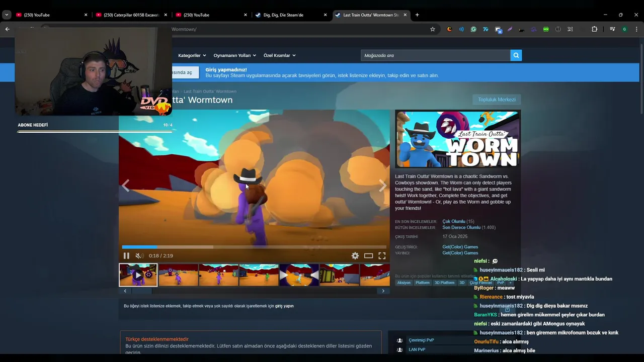Seek along the trailer progress bar
This screenshot has height=362, width=644.
pos(254,247)
